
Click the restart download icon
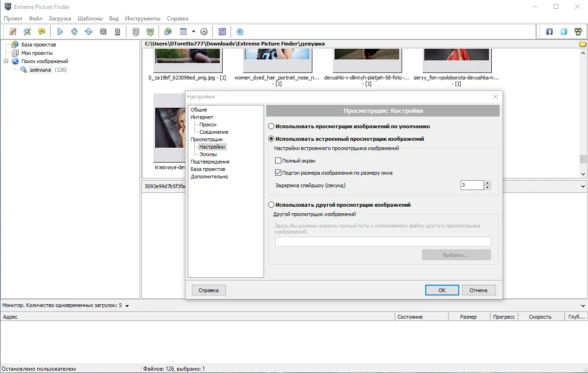[73, 31]
